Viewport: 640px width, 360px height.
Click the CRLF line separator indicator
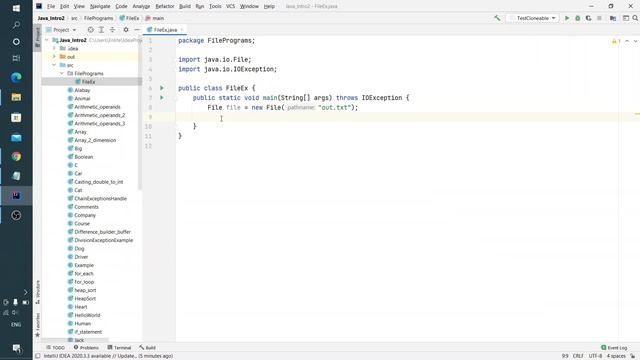click(x=578, y=356)
